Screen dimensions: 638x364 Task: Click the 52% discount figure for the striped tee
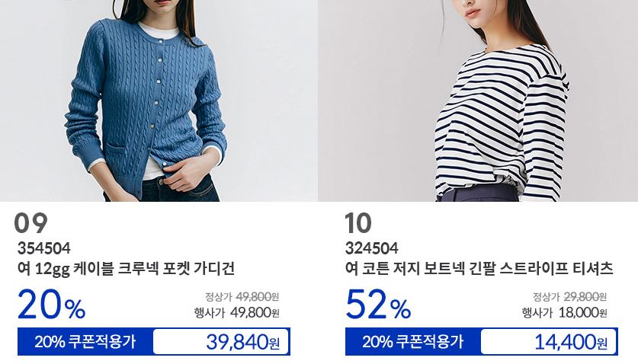click(x=378, y=304)
